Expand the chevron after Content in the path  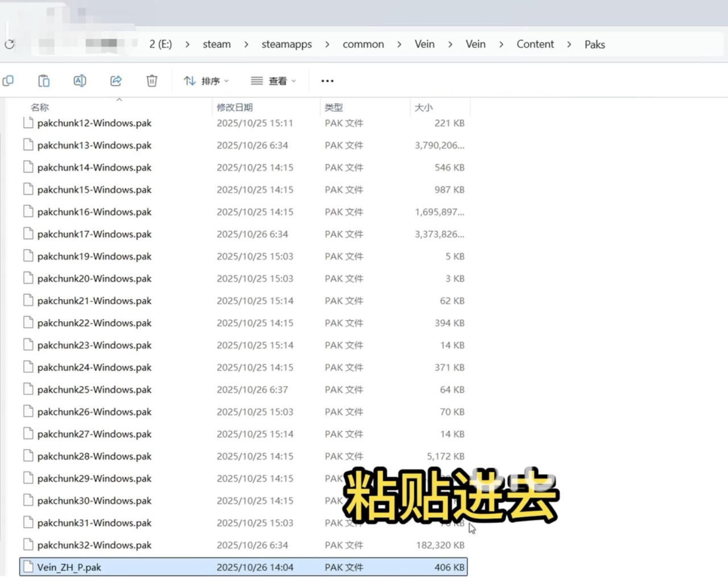click(x=569, y=44)
